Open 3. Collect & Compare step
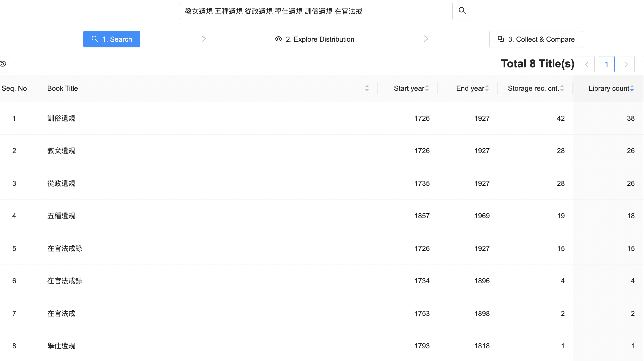 pos(536,39)
